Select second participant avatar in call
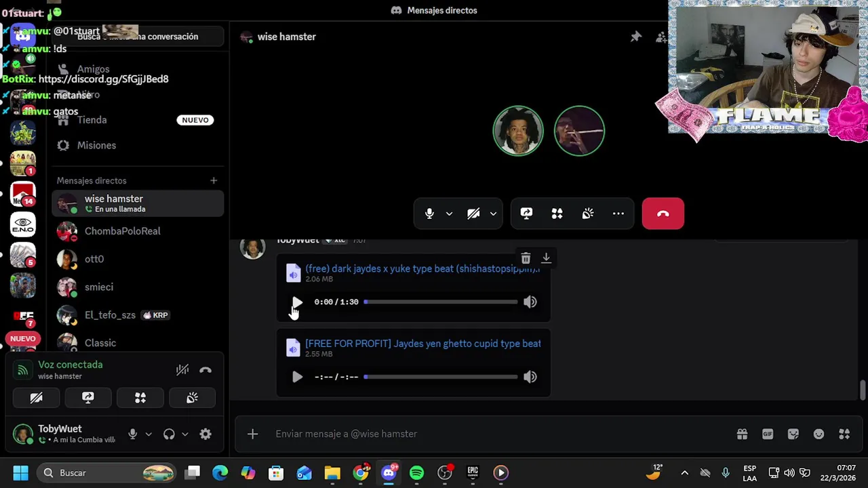The image size is (868, 488). [579, 131]
